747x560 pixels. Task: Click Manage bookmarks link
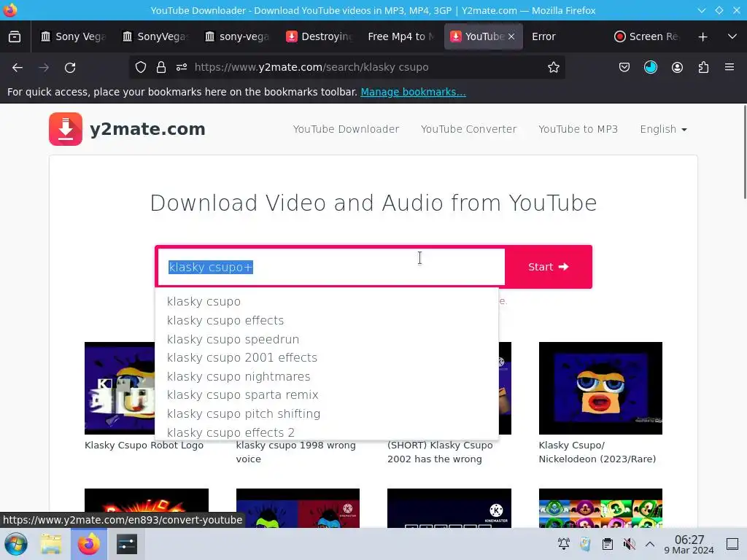413,92
